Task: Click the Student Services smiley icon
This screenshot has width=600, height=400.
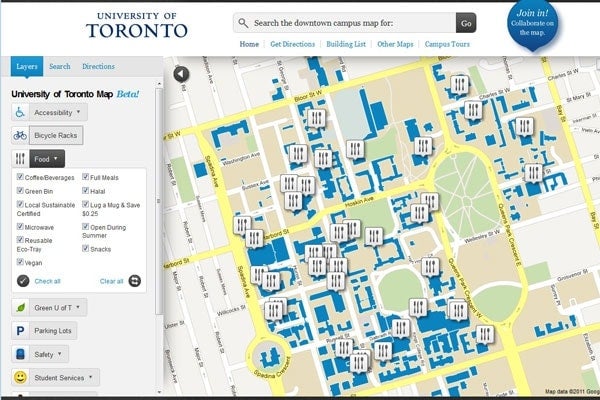Action: pos(20,377)
